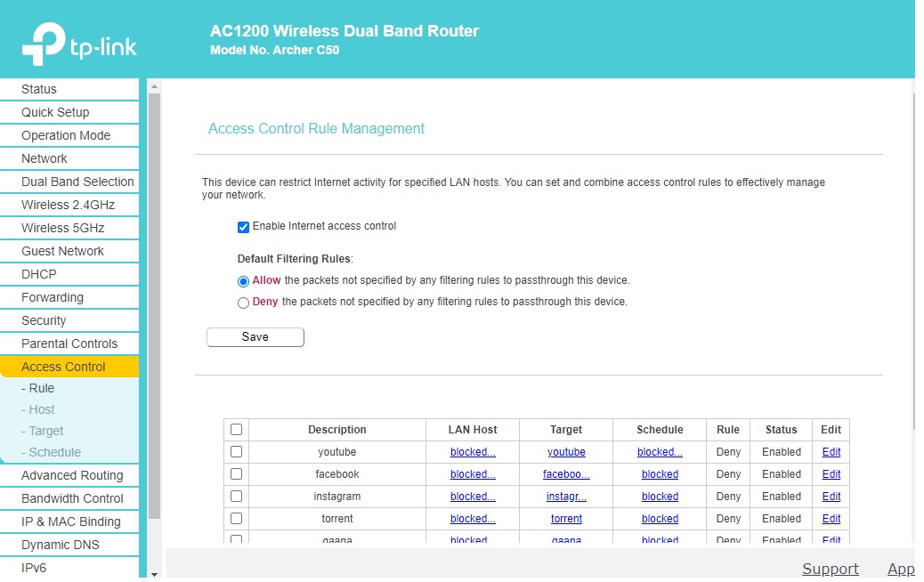924x582 pixels.
Task: Open Guest Network settings
Action: point(69,251)
